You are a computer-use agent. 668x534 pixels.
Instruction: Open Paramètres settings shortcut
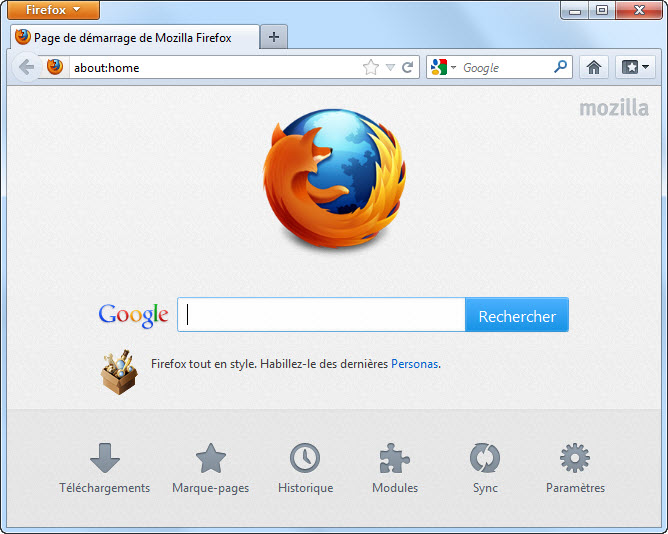(575, 468)
